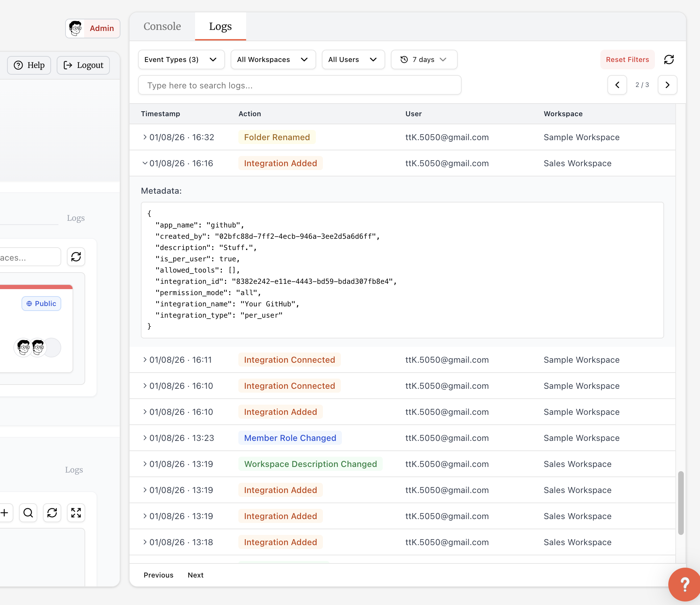The height and width of the screenshot is (605, 700).
Task: Click the orange help bubble icon
Action: 684,585
